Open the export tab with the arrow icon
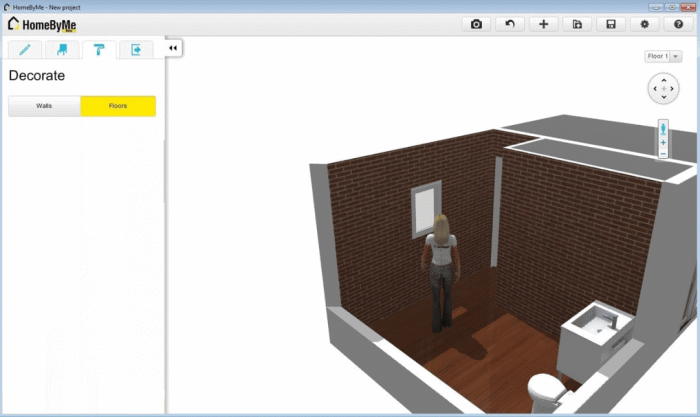 136,50
